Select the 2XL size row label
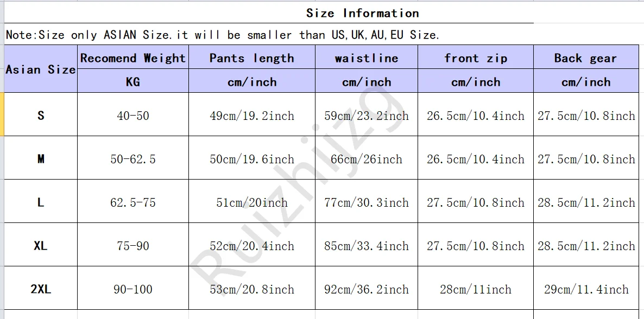The width and height of the screenshot is (644, 319). [41, 289]
